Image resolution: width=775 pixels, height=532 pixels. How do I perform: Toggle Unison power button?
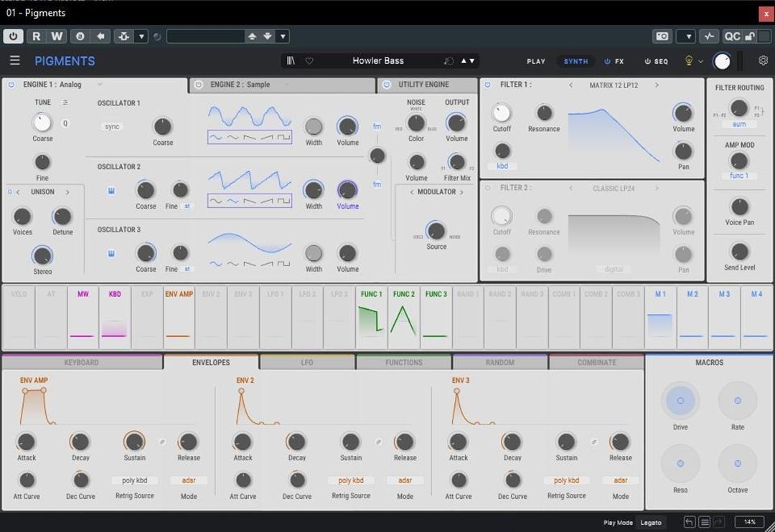pos(10,191)
